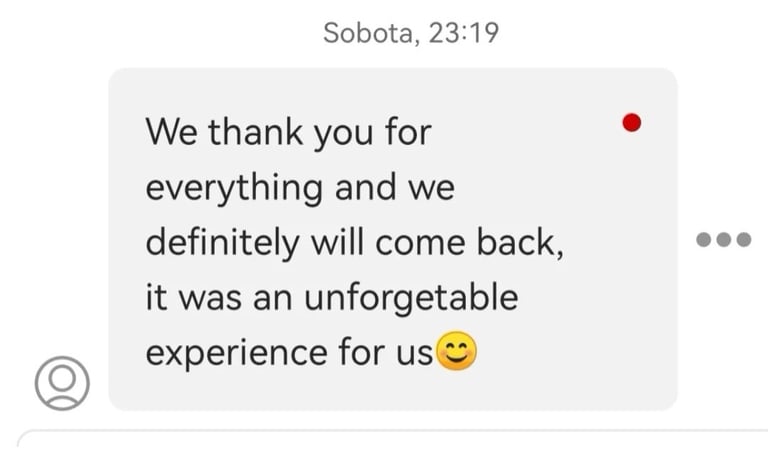This screenshot has width=768, height=460.
Task: Click the line "it was an unforgetable"
Action: tap(332, 297)
